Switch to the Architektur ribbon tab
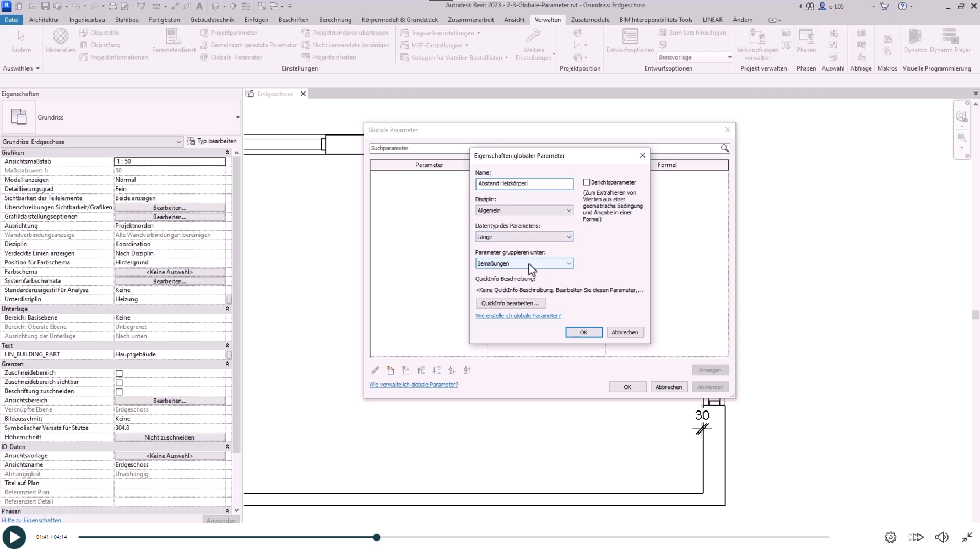Screen dimensions: 980x551 [44, 20]
